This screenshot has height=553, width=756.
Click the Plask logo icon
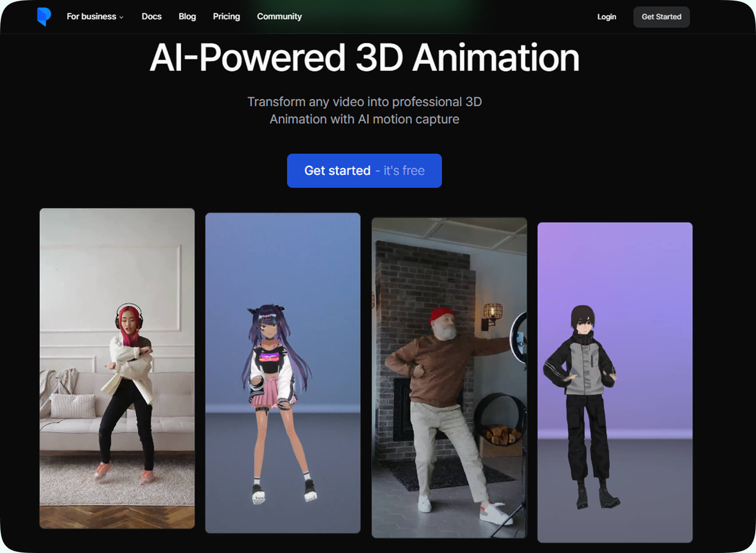44,16
